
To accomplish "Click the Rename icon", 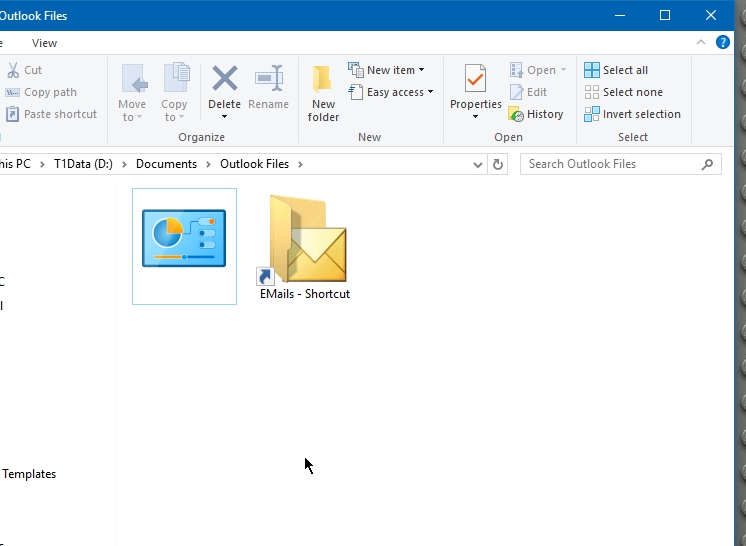I will (x=268, y=80).
